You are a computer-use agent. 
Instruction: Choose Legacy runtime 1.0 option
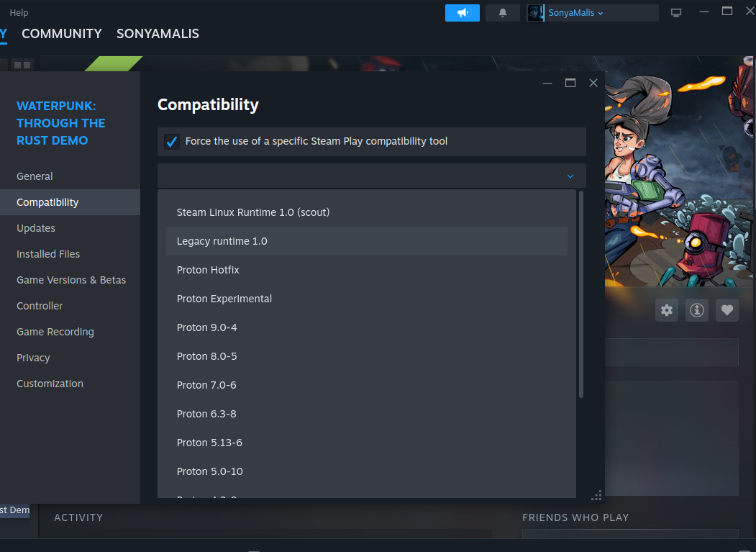(x=366, y=241)
